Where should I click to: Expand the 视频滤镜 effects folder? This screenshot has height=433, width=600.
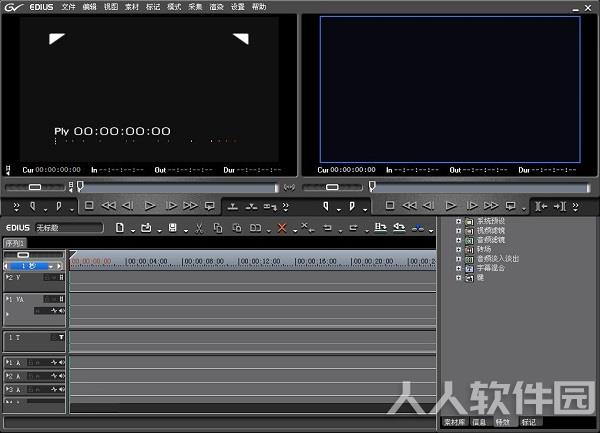click(459, 231)
